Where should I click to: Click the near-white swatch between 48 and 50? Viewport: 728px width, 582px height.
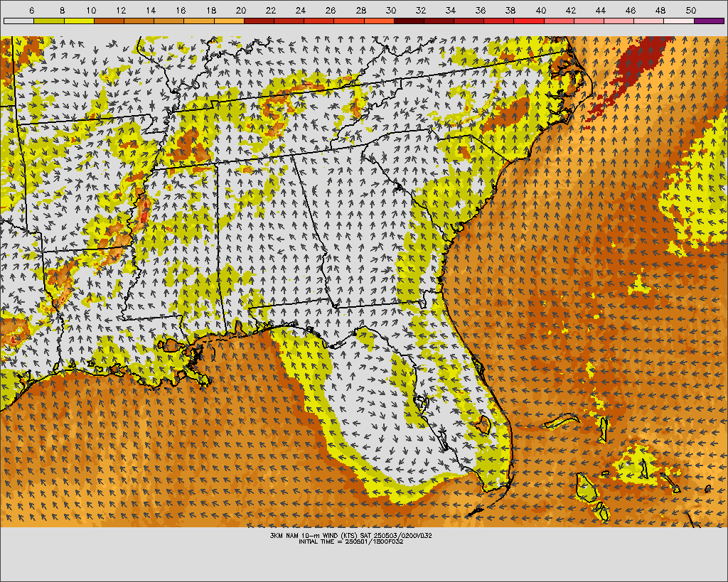[679, 21]
